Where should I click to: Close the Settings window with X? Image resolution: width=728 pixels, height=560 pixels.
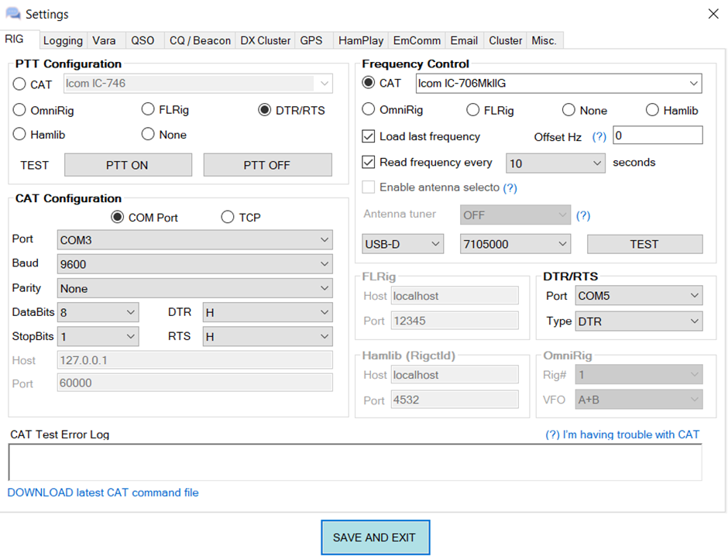(x=713, y=13)
